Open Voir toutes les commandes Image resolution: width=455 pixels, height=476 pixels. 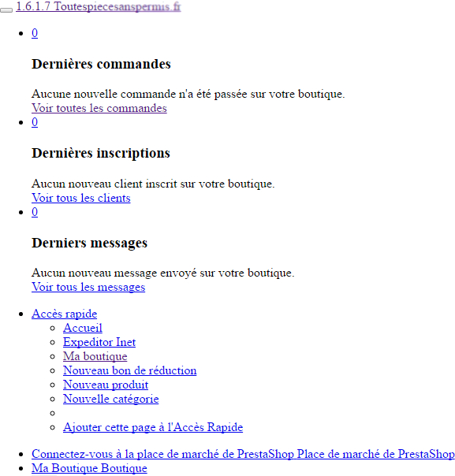(99, 108)
